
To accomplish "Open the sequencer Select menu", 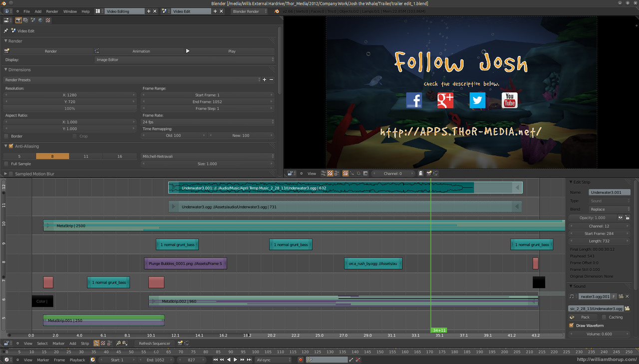I will point(42,344).
